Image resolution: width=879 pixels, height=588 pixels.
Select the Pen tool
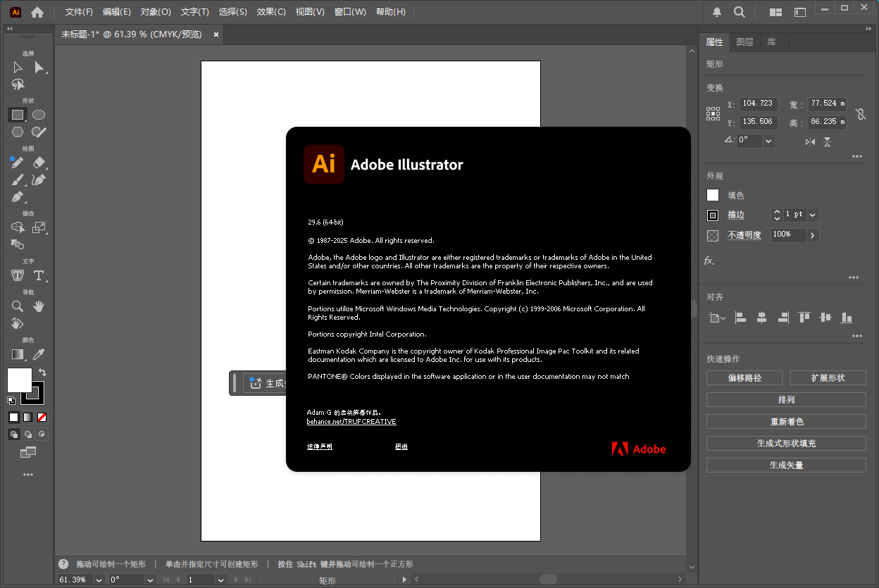click(18, 196)
